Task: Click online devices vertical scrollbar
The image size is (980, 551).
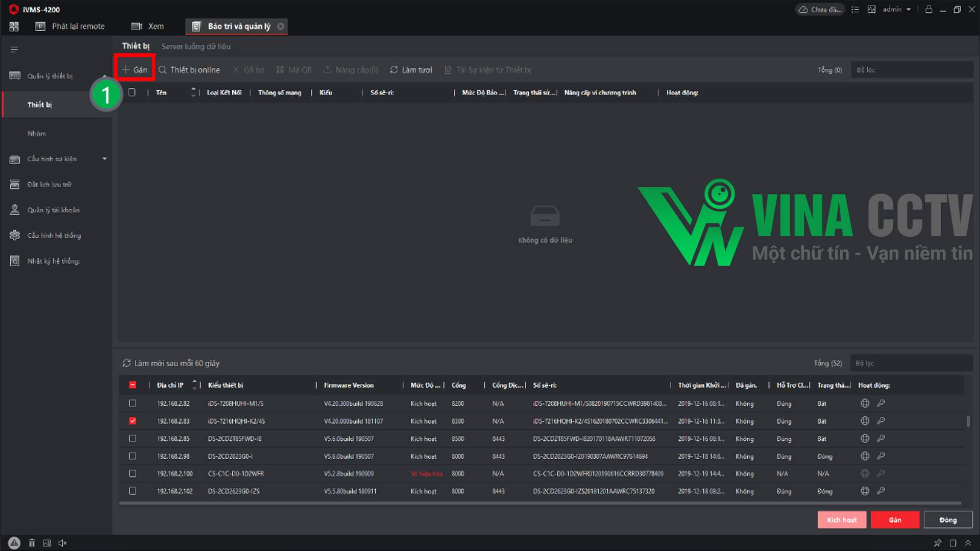Action: tap(968, 421)
